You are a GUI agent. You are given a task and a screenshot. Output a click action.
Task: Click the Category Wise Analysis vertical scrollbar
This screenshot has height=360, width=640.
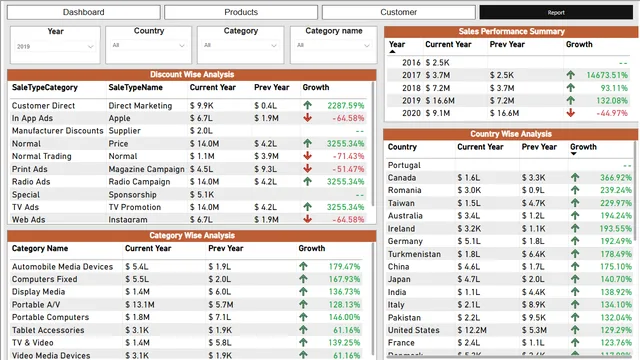click(x=372, y=299)
